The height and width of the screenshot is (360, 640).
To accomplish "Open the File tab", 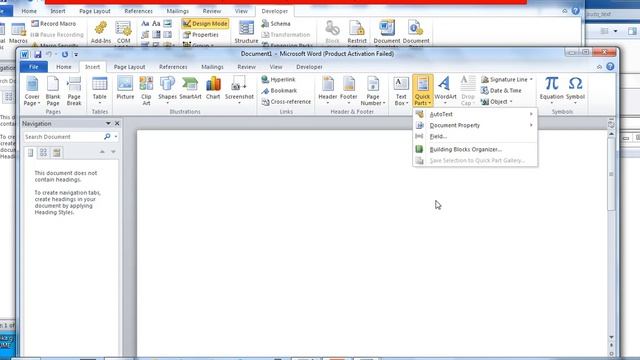I will pos(33,67).
